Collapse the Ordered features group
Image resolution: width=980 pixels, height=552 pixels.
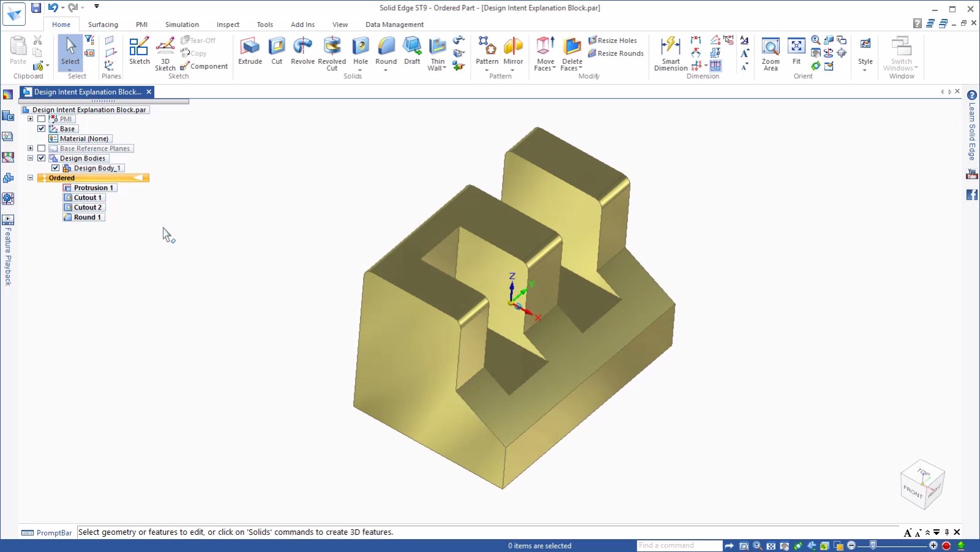pyautogui.click(x=30, y=177)
